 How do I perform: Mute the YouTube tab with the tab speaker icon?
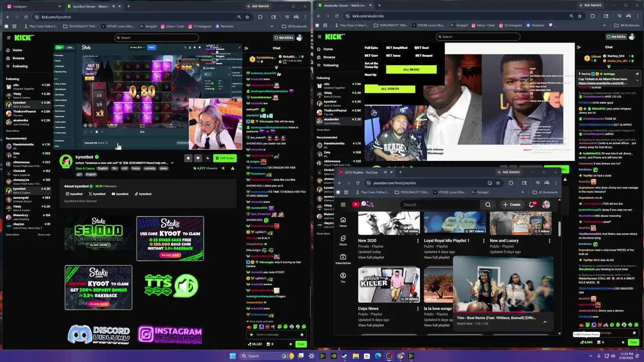(385, 172)
